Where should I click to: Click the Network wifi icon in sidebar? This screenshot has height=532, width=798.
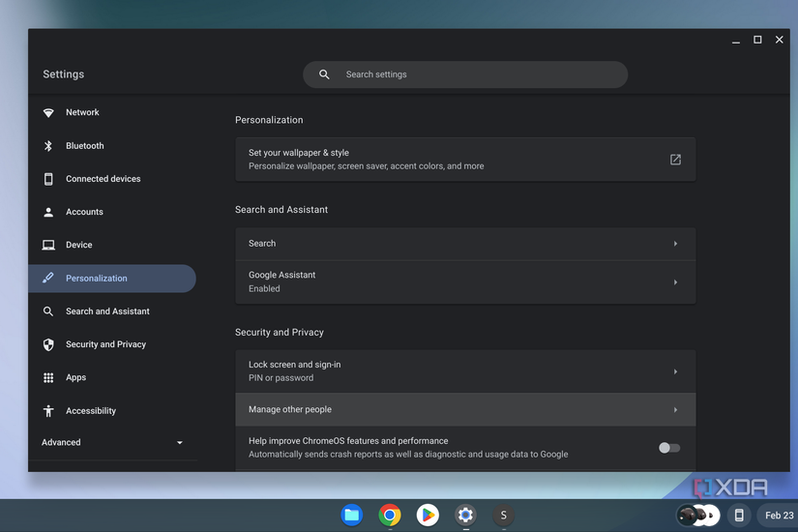pos(48,112)
